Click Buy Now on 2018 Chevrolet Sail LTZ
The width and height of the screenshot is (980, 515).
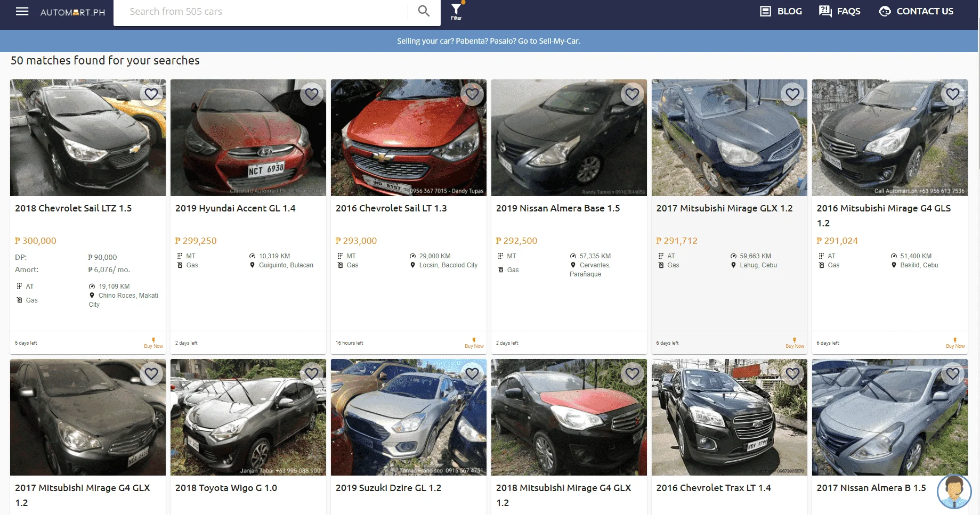click(x=153, y=343)
